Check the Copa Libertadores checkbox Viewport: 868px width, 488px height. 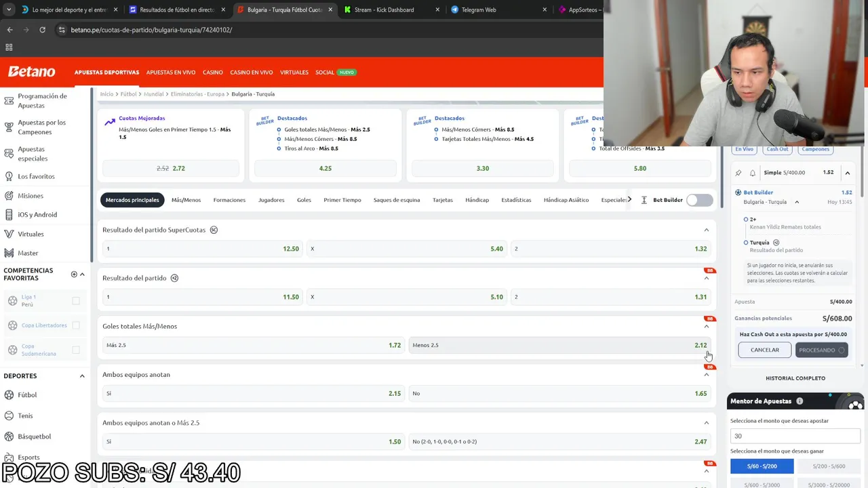(x=76, y=325)
